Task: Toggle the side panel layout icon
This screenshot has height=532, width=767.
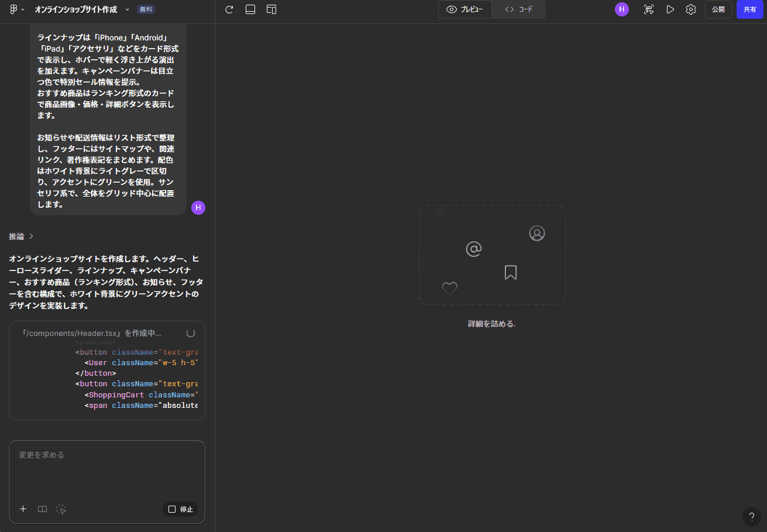Action: (271, 9)
